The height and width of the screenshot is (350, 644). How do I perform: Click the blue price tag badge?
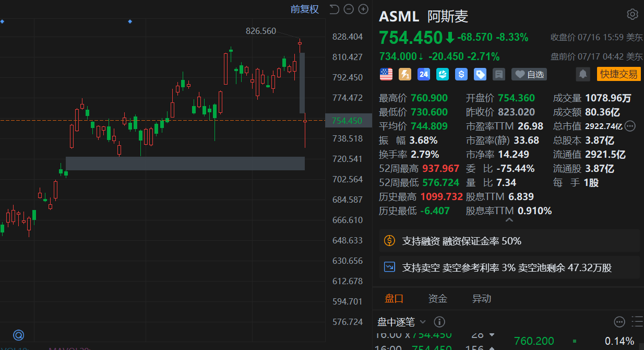480,74
